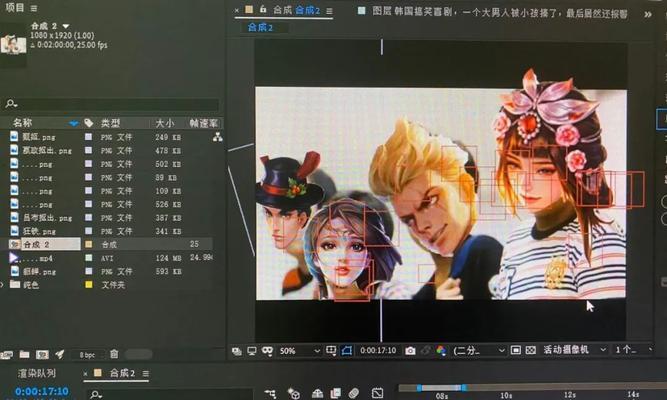Sort by 名称 column arrow
This screenshot has width=667, height=400.
coord(74,123)
